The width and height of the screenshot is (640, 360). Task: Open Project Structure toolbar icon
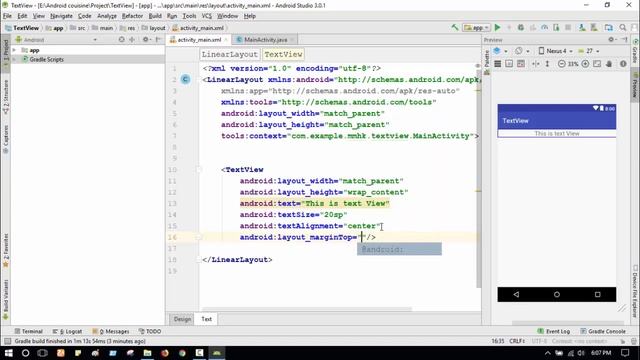point(609,28)
